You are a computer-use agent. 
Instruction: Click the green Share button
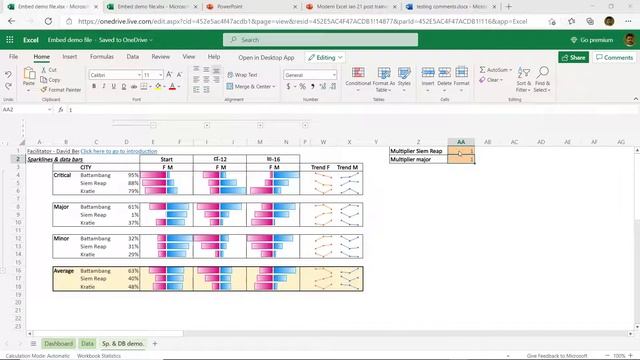pyautogui.click(x=573, y=58)
